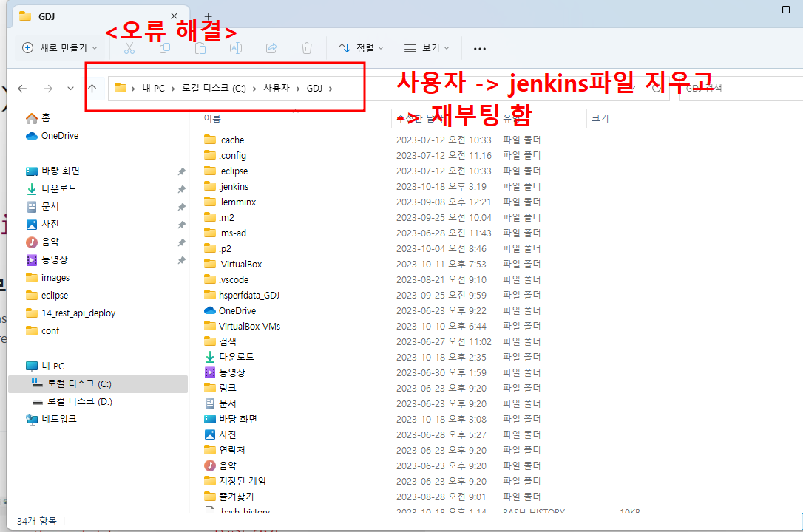Close the GDJ tab
This screenshot has width=803, height=532.
174,16
